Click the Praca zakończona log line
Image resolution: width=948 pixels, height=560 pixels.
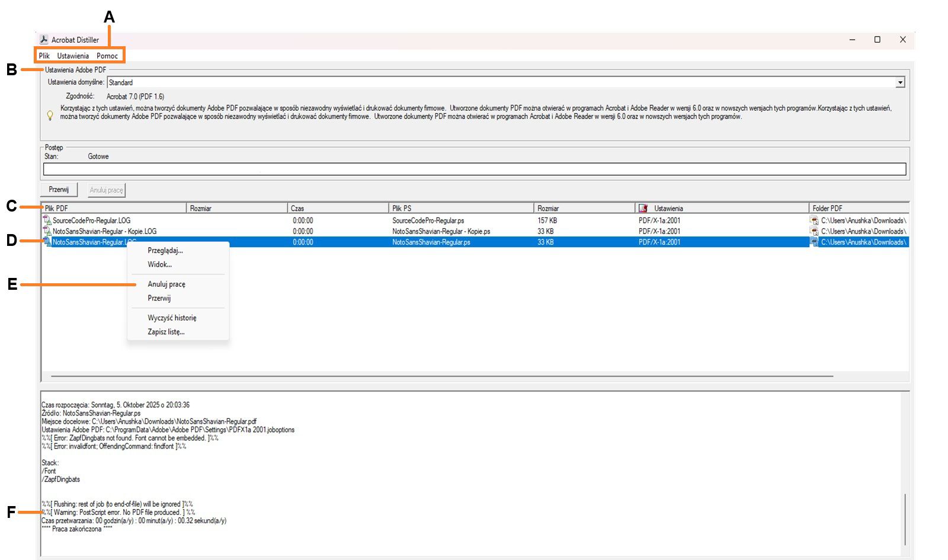(x=77, y=529)
